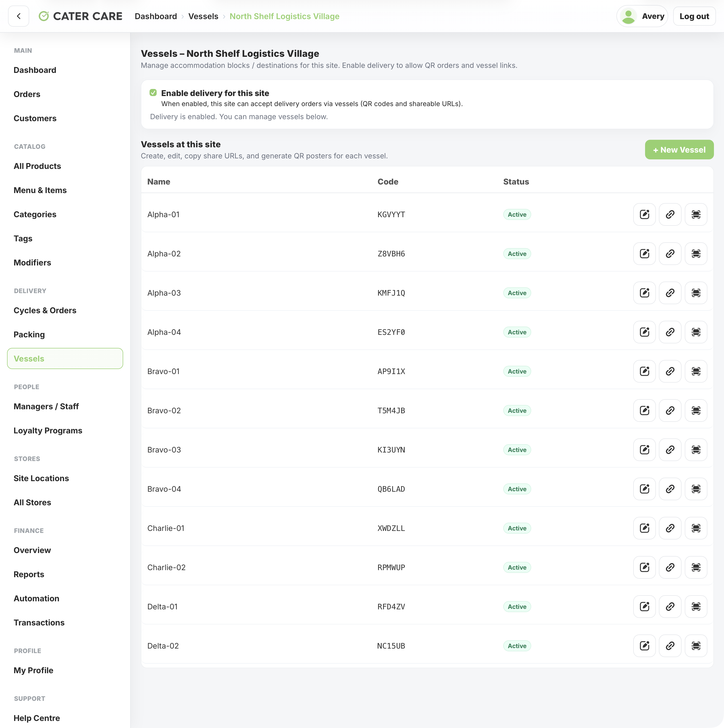Generate QR poster for Delta-02
This screenshot has width=724, height=728.
tap(696, 646)
